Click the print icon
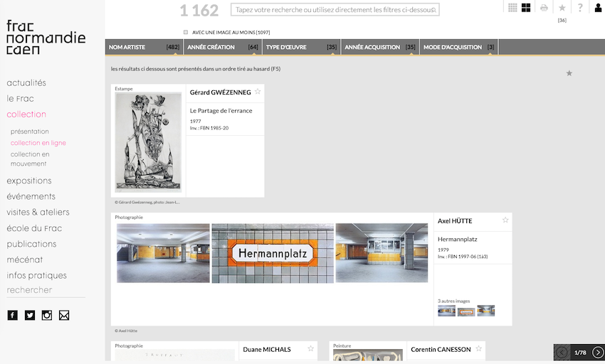This screenshot has width=605, height=364. click(544, 8)
